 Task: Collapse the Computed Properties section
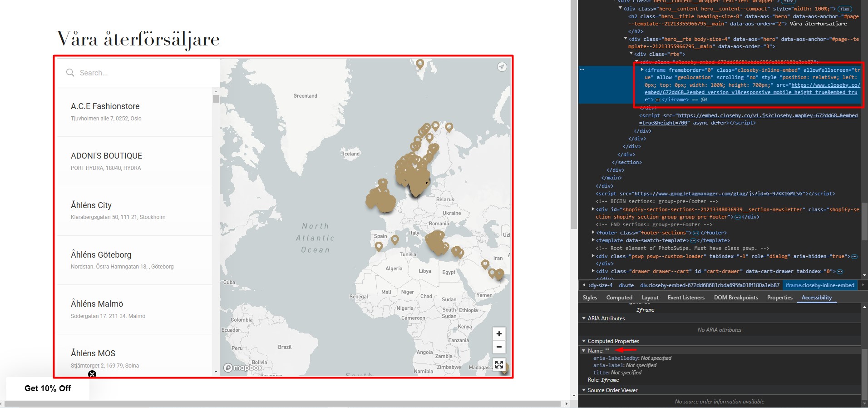pos(584,341)
